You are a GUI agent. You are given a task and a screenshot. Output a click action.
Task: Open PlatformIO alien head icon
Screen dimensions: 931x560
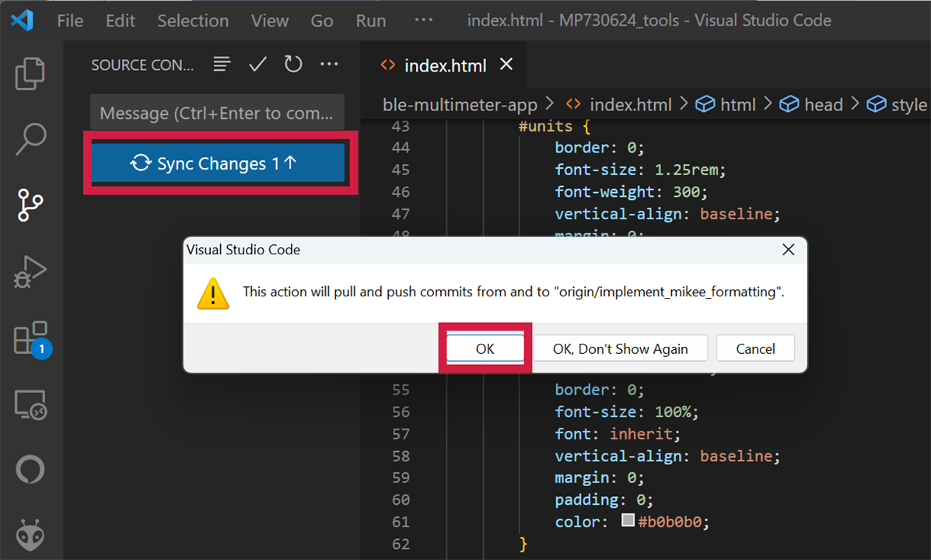(30, 535)
